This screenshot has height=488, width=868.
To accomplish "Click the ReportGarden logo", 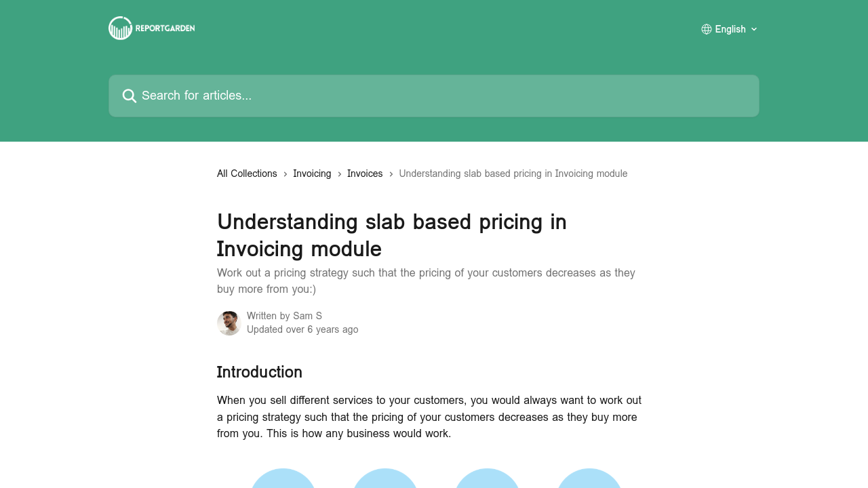I will pos(152,28).
